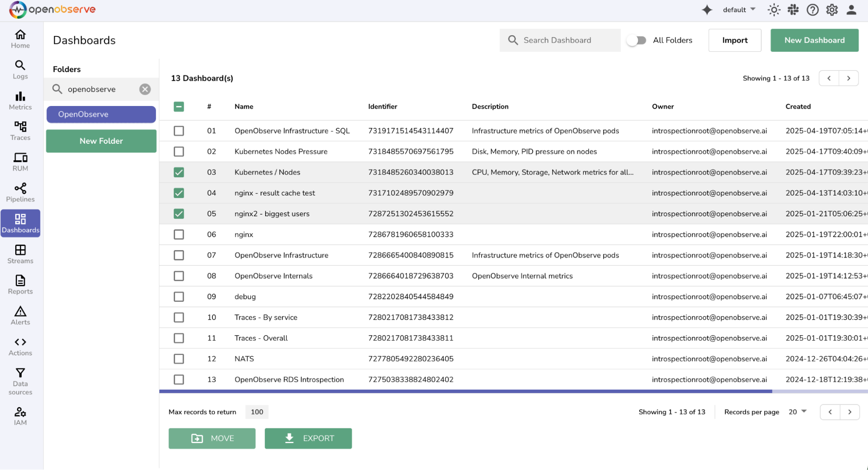Uncheck the Kubernetes / Nodes dashboard
Viewport: 868px width, 470px height.
tap(178, 172)
